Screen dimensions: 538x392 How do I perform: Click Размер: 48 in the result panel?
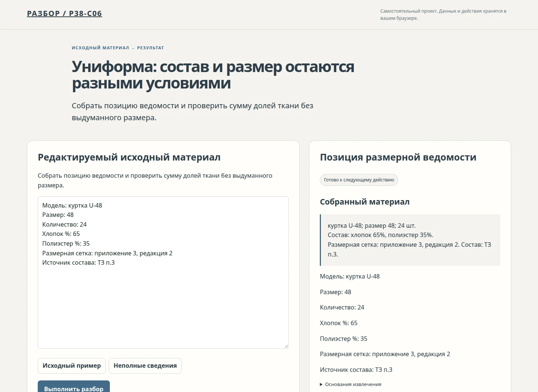point(336,292)
